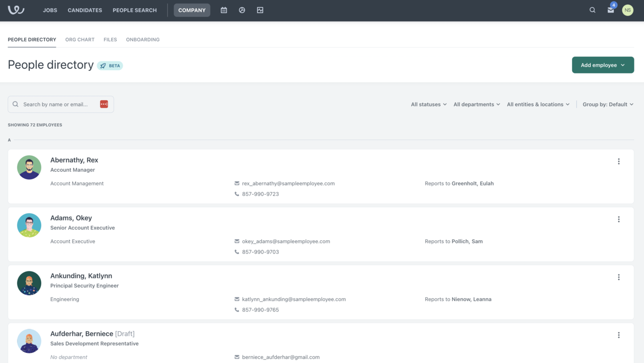Click Katlynn Ankunding's envelope email icon
Viewport: 644px width, 363px height.
[x=237, y=300]
